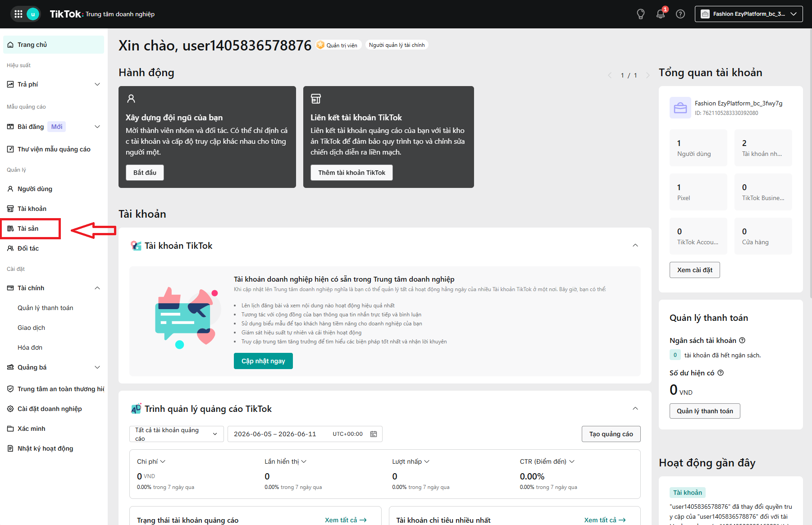Screen dimensions: 812x525
Task: Open the help question mark icon
Action: point(680,14)
